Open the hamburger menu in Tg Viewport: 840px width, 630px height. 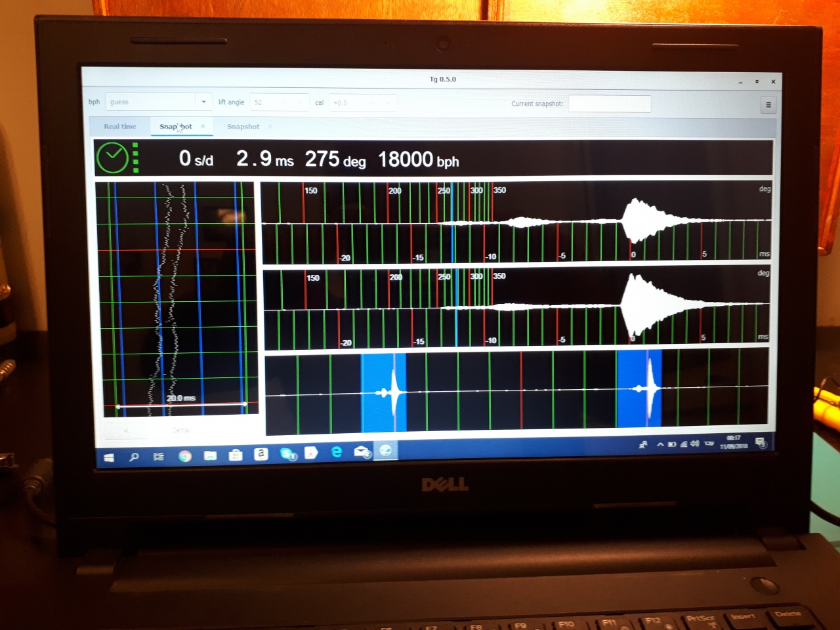(768, 105)
